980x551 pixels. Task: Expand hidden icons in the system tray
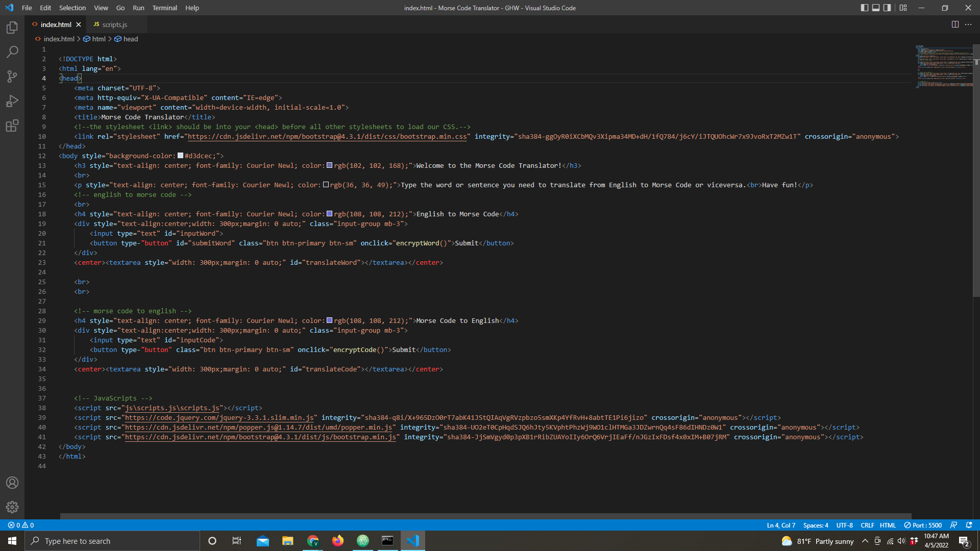pyautogui.click(x=865, y=541)
